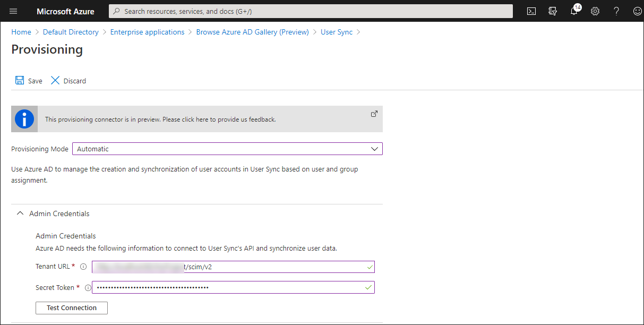Click the preview connector feedback message
Image resolution: width=644 pixels, height=325 pixels.
point(160,119)
